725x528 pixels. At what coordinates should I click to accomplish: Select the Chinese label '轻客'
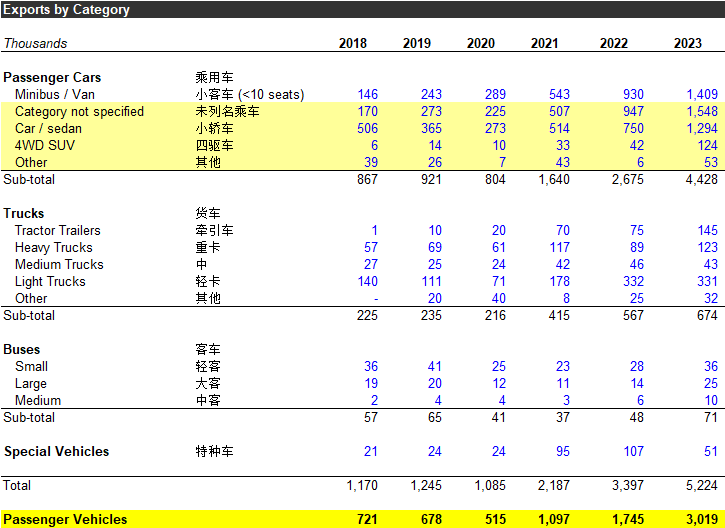coord(208,367)
